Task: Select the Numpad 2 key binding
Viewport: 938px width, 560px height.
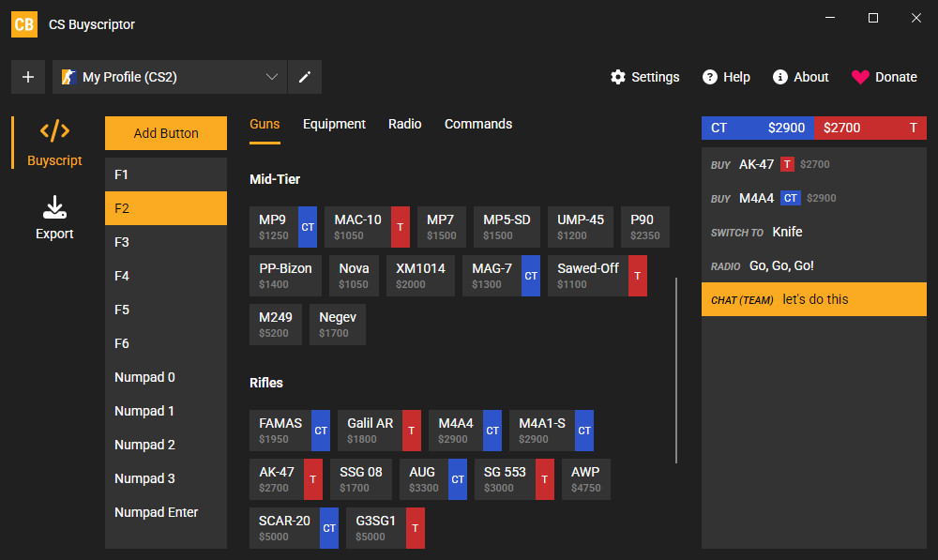Action: click(x=166, y=446)
